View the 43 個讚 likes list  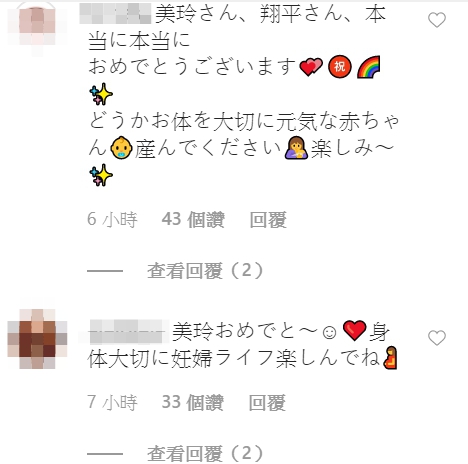[x=193, y=220]
